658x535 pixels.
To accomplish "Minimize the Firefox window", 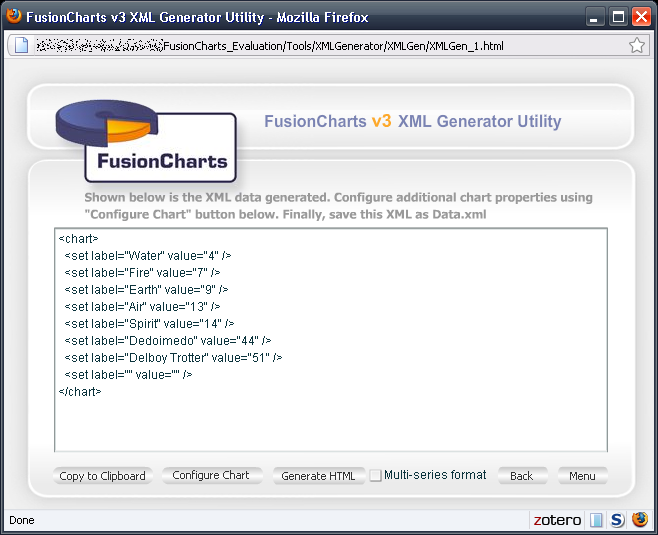I will [596, 17].
